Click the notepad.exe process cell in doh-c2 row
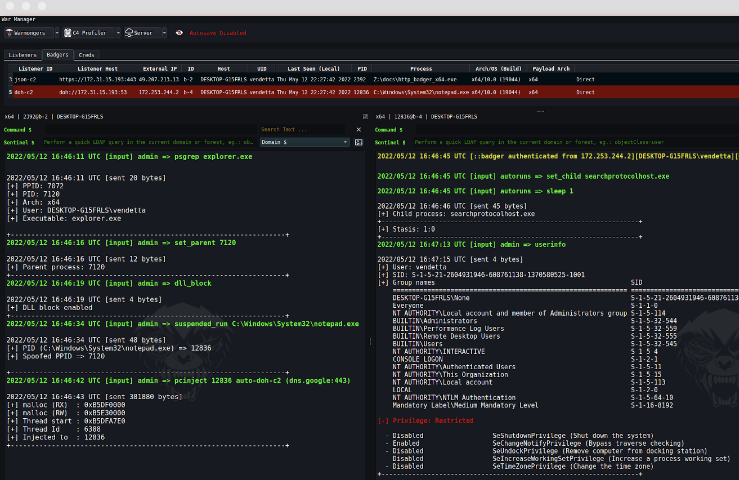This screenshot has width=739, height=480. coord(421,92)
